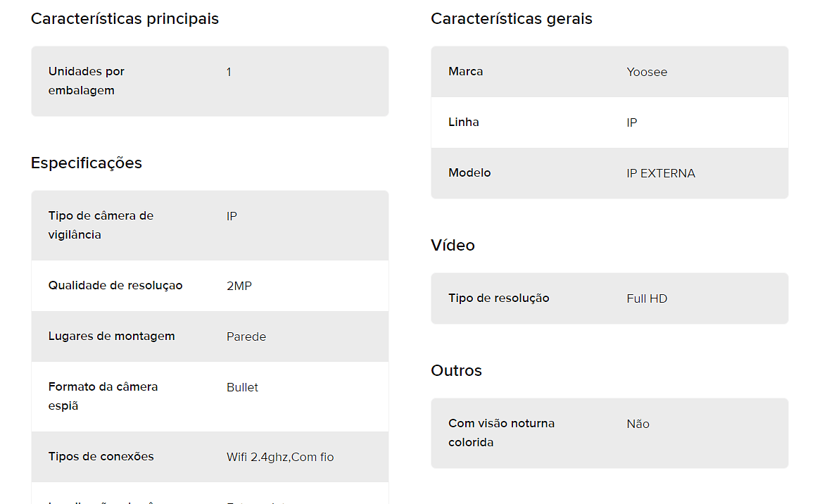822x504 pixels.
Task: Select the Tipo de câmera de vigilância label
Action: point(101,225)
